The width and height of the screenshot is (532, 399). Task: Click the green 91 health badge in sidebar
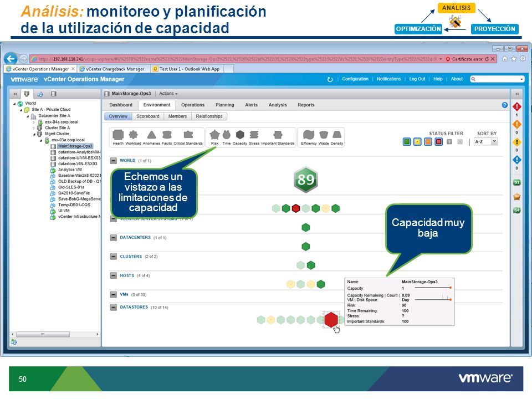tap(516, 182)
